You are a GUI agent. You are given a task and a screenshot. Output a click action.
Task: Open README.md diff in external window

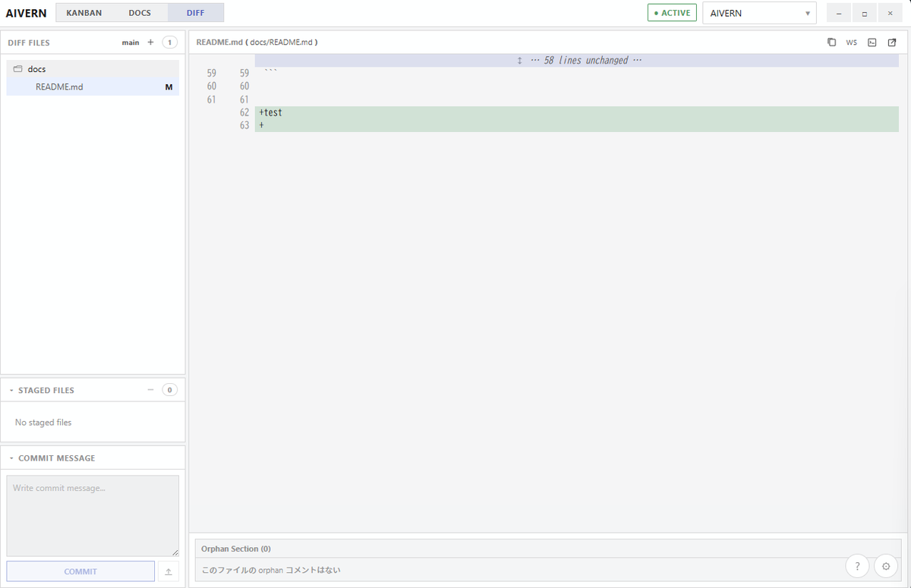[x=892, y=42]
